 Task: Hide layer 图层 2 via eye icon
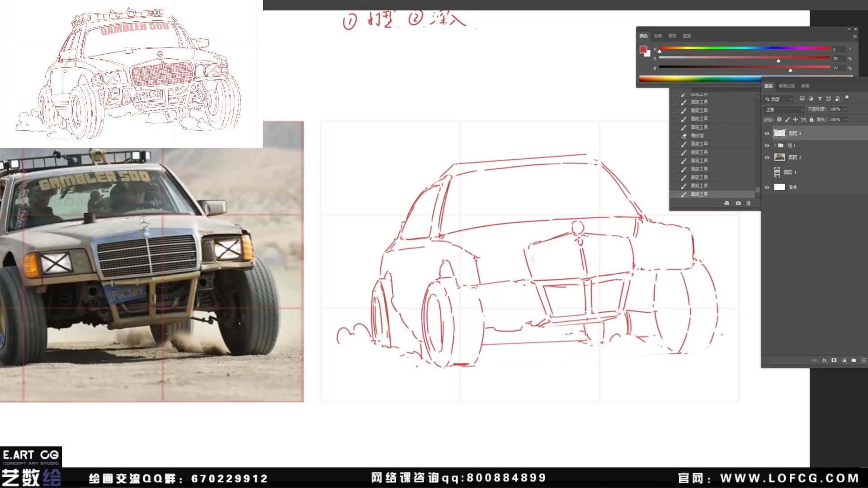[767, 158]
